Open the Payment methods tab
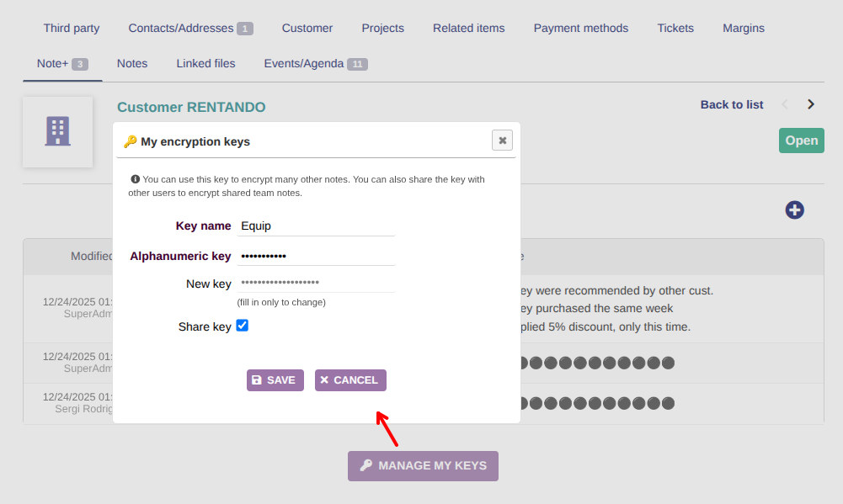The width and height of the screenshot is (843, 504). [580, 28]
